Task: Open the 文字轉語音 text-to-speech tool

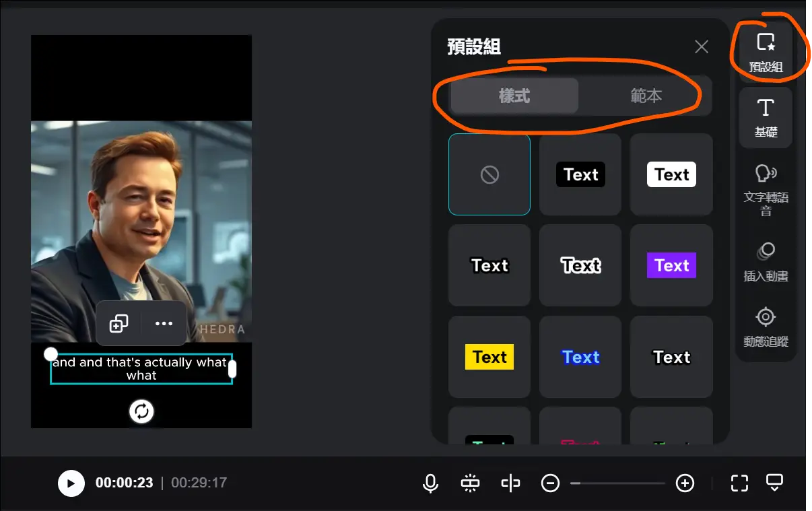Action: click(766, 189)
